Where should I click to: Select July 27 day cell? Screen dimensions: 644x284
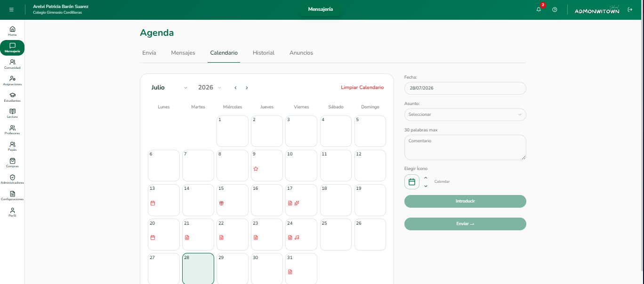(x=164, y=268)
